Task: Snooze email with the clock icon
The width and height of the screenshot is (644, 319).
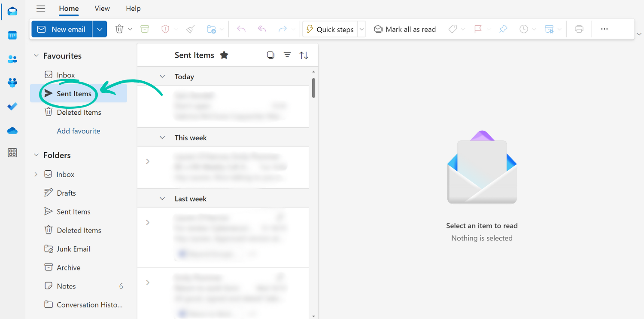Action: (x=524, y=29)
